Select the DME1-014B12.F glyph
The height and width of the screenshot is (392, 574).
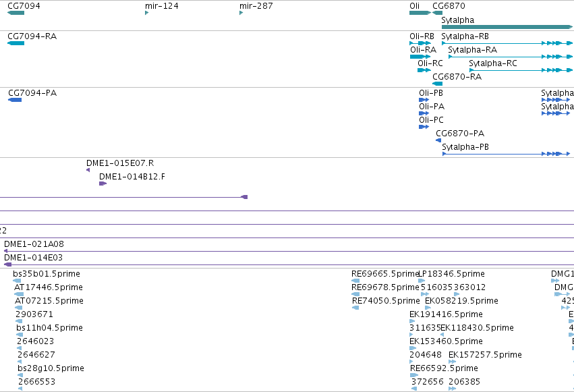coord(103,184)
